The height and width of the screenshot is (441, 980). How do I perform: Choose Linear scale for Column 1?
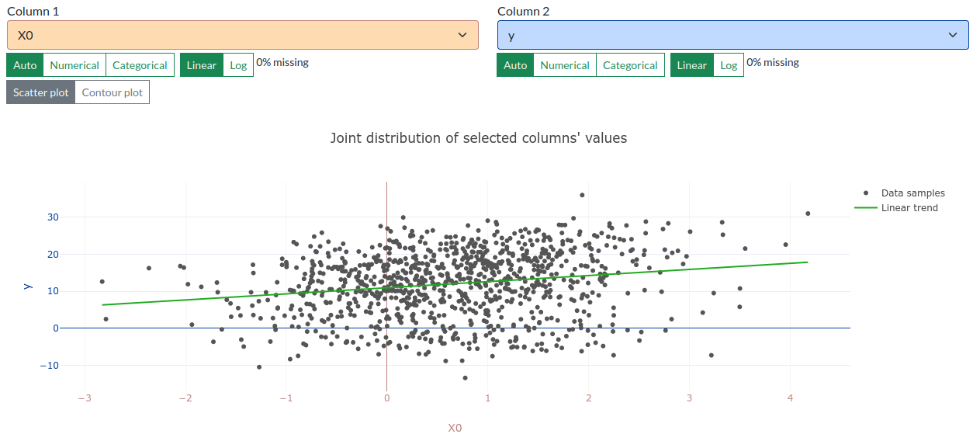point(202,65)
